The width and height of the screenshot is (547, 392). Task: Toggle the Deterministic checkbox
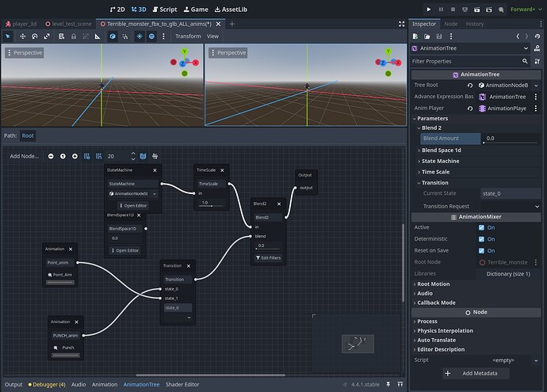pyautogui.click(x=481, y=238)
